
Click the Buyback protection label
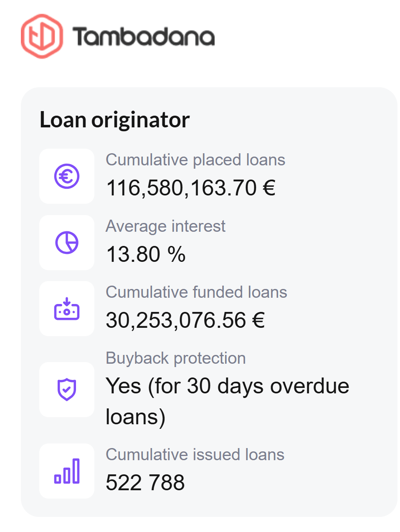point(176,358)
